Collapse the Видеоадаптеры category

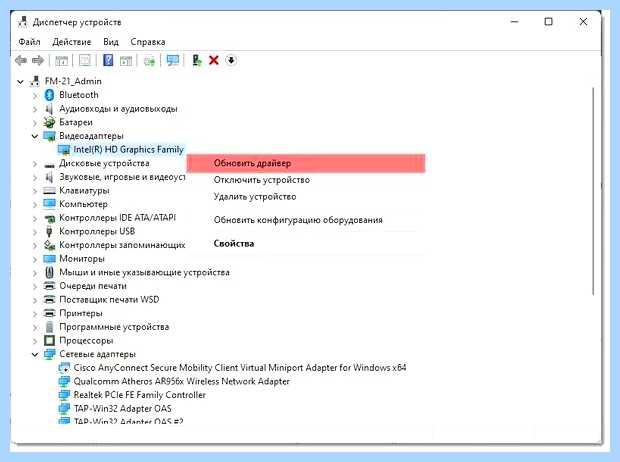(x=35, y=136)
